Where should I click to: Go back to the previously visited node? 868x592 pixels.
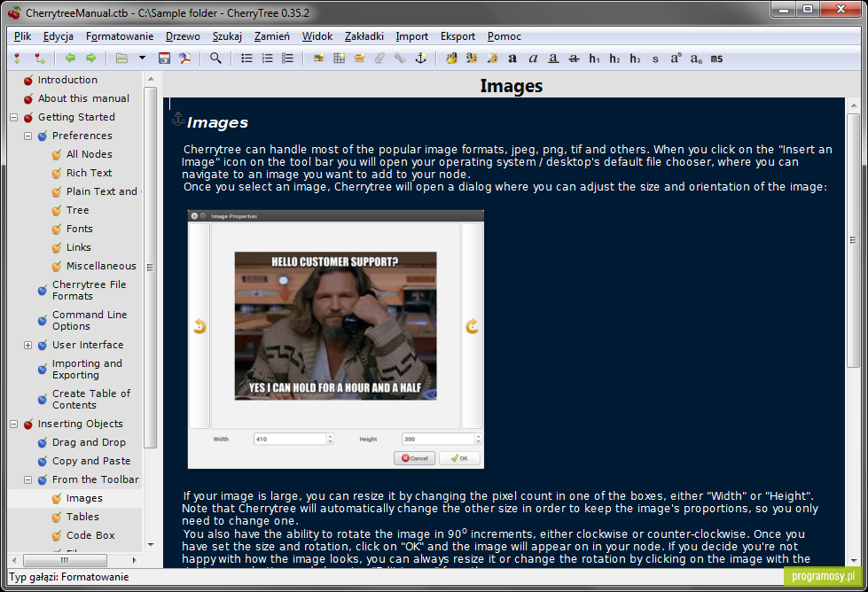tap(70, 58)
